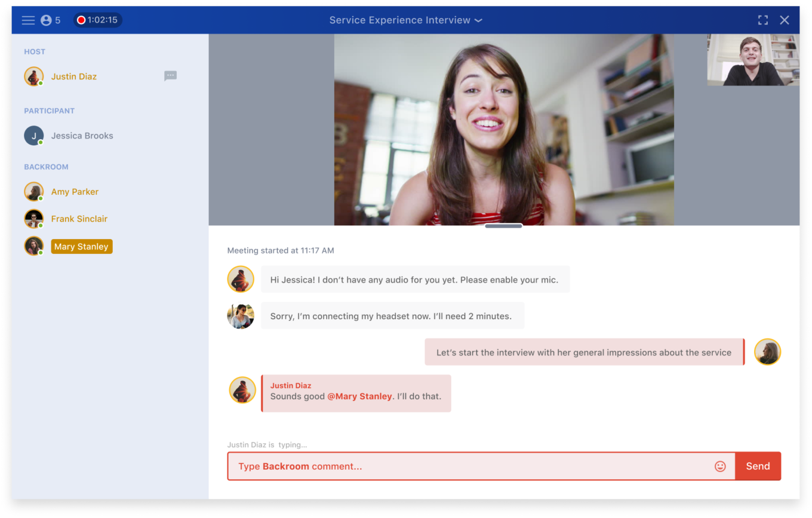Open the emoji picker in comment field
Viewport: 812px width, 518px height.
[x=720, y=467]
